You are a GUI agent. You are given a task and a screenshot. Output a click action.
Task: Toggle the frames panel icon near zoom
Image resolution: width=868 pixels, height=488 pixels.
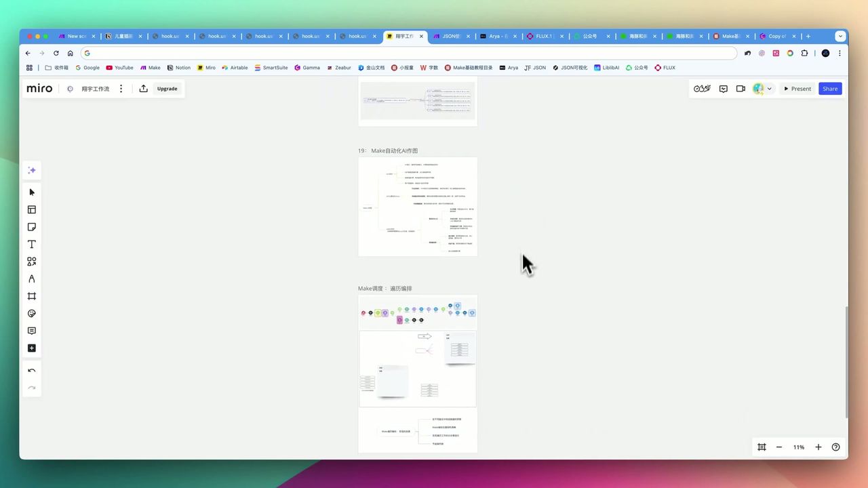click(762, 447)
